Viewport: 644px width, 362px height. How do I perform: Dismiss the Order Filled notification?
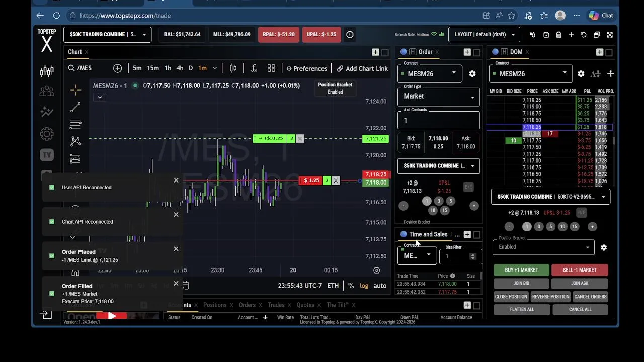coord(176,284)
